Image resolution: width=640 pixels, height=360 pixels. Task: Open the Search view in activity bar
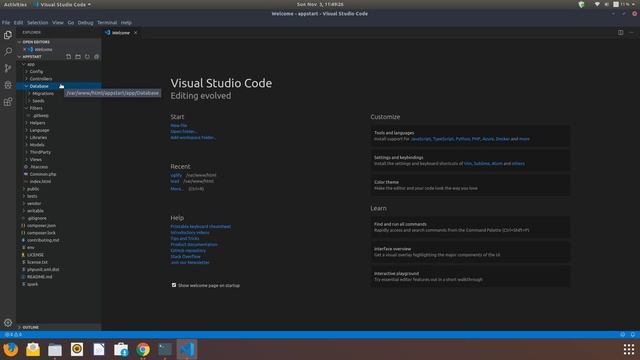point(8,51)
